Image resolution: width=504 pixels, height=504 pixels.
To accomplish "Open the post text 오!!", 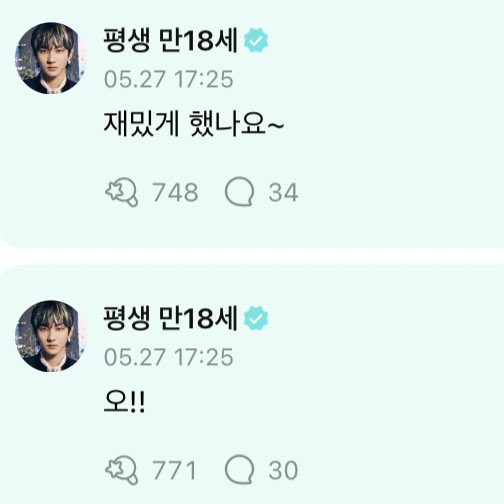I will point(124,402).
